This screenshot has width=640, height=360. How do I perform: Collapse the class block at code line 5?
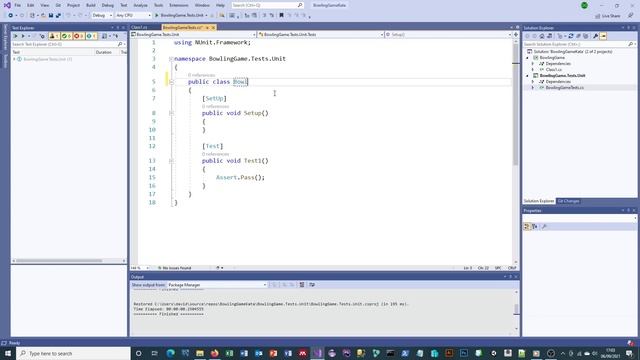171,82
